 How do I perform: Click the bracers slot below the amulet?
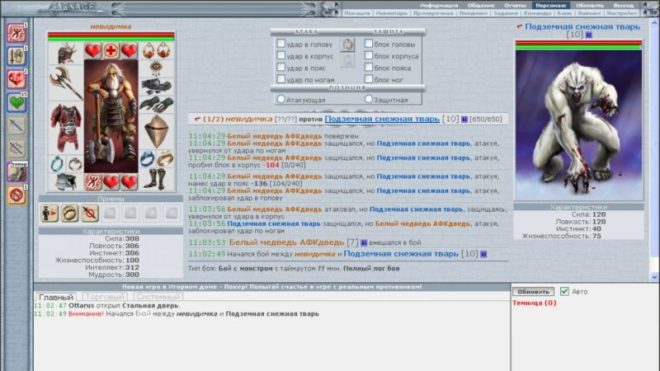(157, 86)
